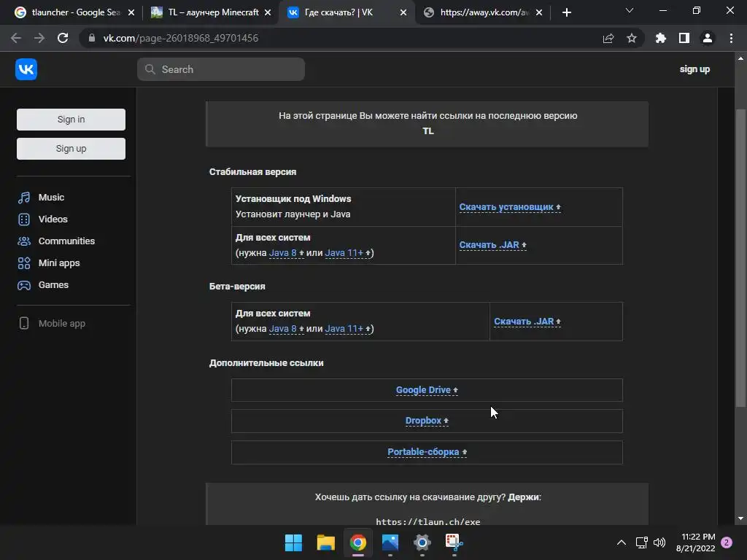Open the Snipping Tool taskbar icon
This screenshot has width=747, height=560.
[x=454, y=542]
